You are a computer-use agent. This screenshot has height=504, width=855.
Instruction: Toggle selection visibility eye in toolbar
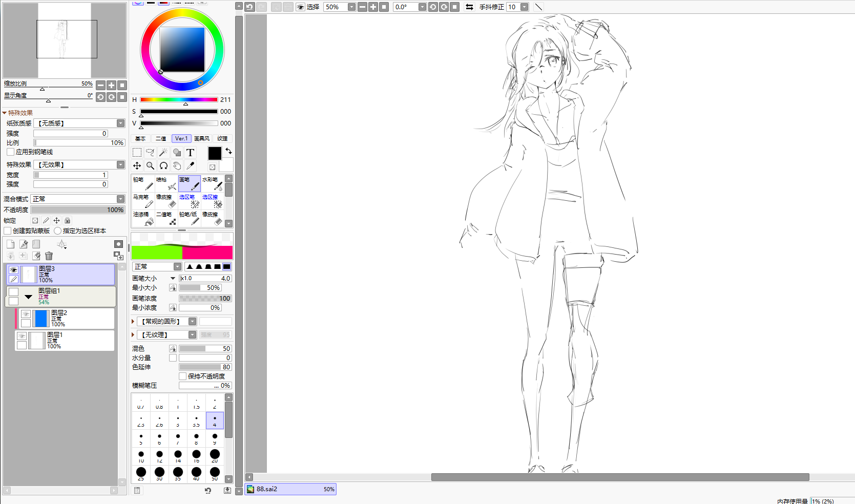click(300, 7)
